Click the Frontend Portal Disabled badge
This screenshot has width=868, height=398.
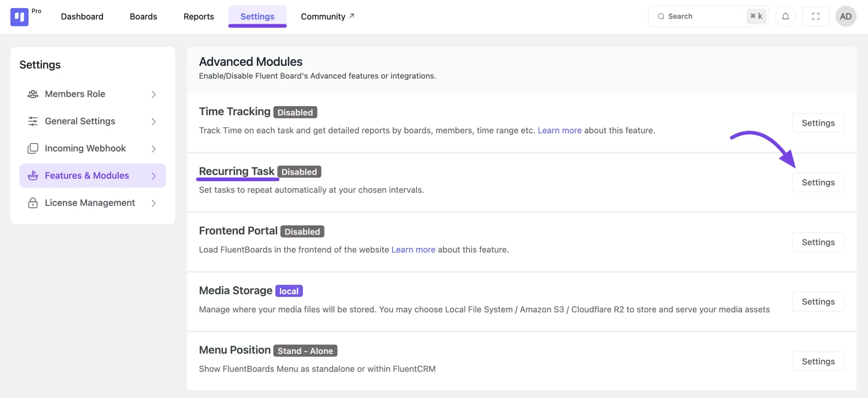302,232
